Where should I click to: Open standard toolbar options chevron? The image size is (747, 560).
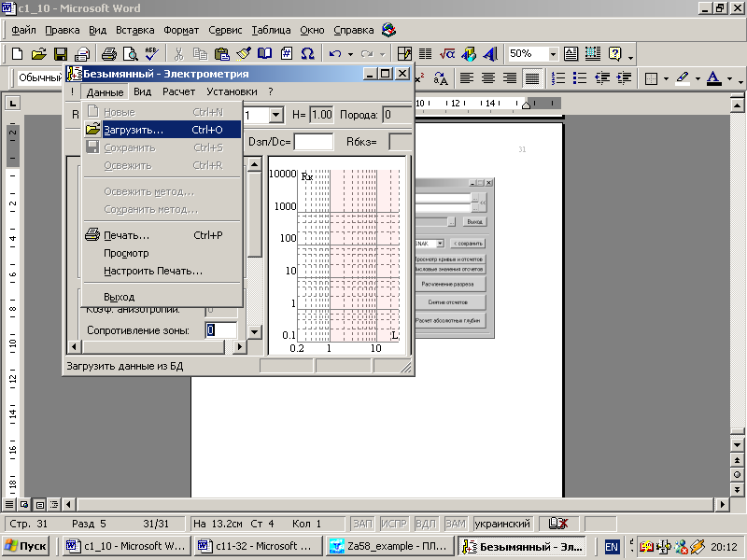pos(631,58)
